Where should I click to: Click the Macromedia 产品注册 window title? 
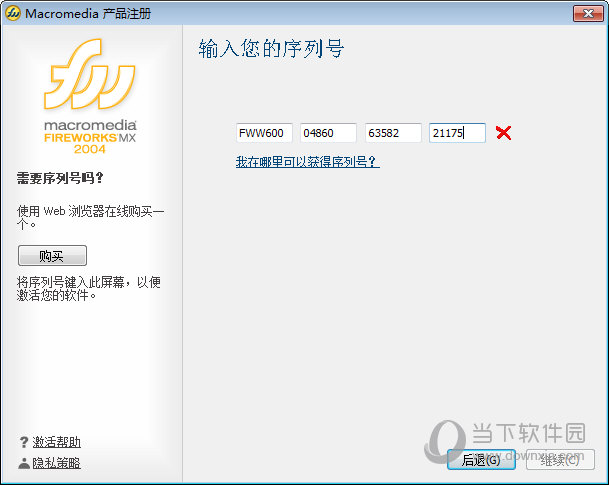click(88, 14)
